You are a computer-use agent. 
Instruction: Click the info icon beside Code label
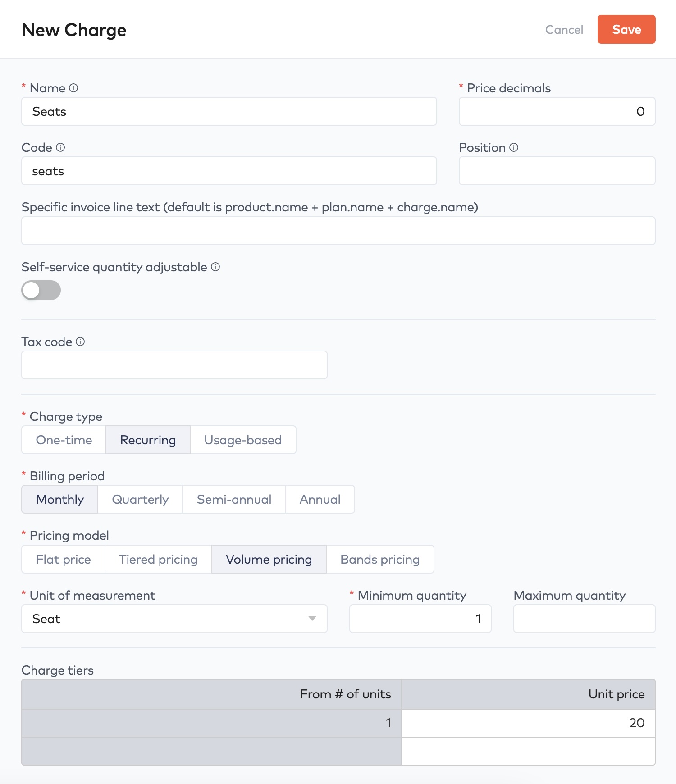coord(60,147)
